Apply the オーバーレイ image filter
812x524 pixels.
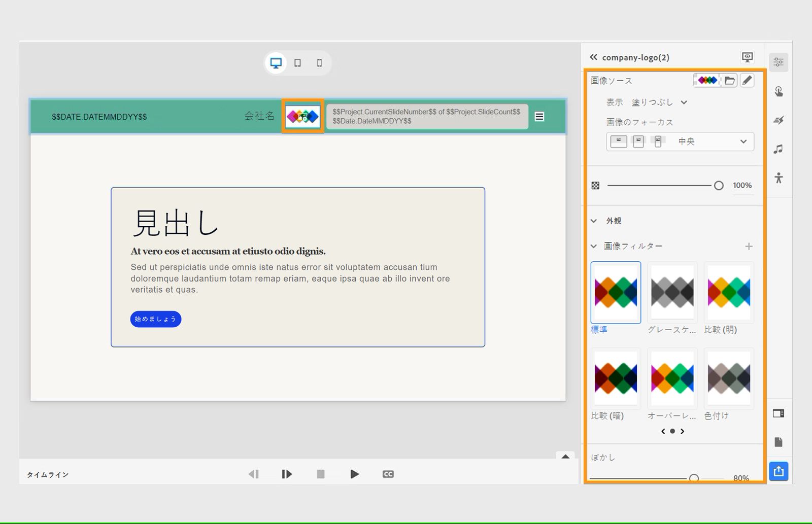pyautogui.click(x=672, y=378)
